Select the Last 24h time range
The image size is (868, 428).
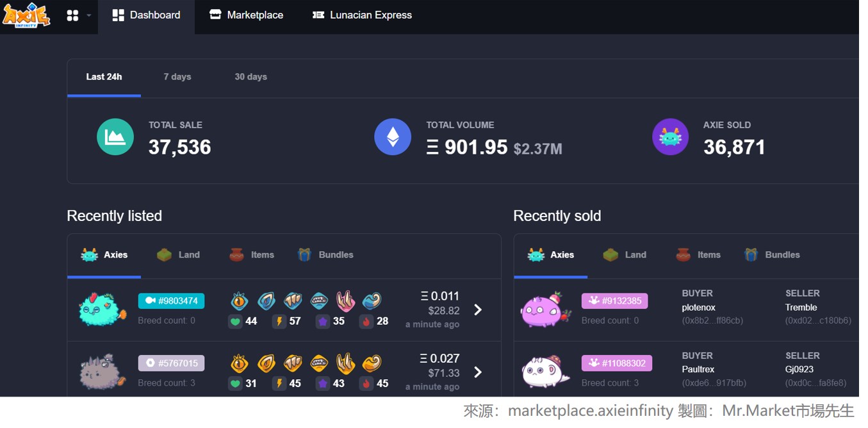tap(104, 77)
